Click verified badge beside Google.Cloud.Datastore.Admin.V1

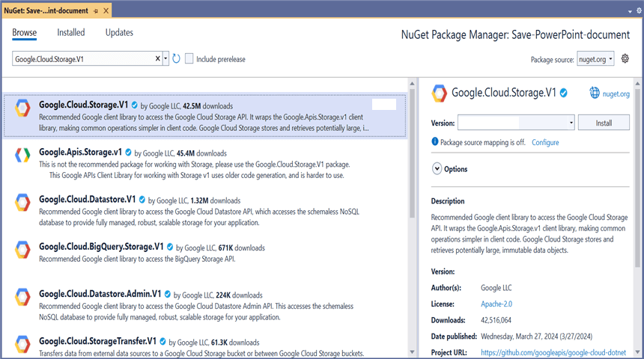pos(168,294)
